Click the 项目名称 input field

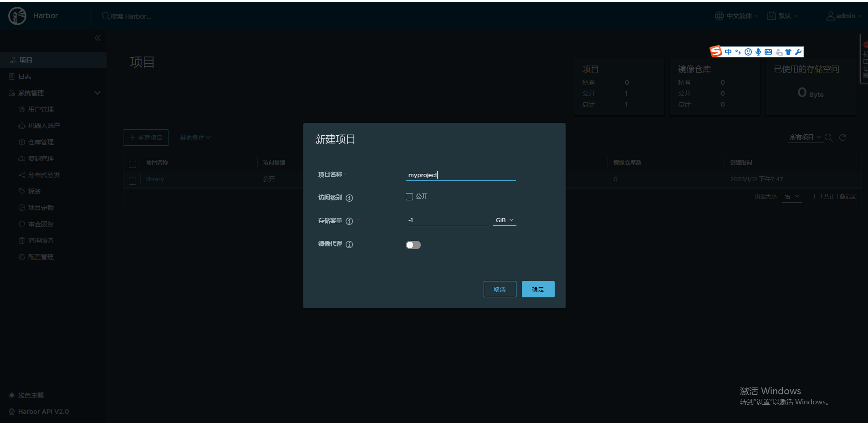[x=460, y=175]
